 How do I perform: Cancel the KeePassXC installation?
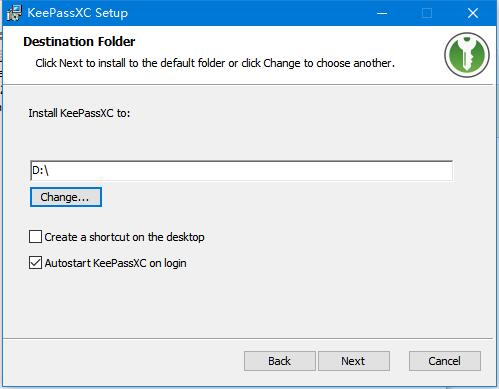tap(445, 361)
